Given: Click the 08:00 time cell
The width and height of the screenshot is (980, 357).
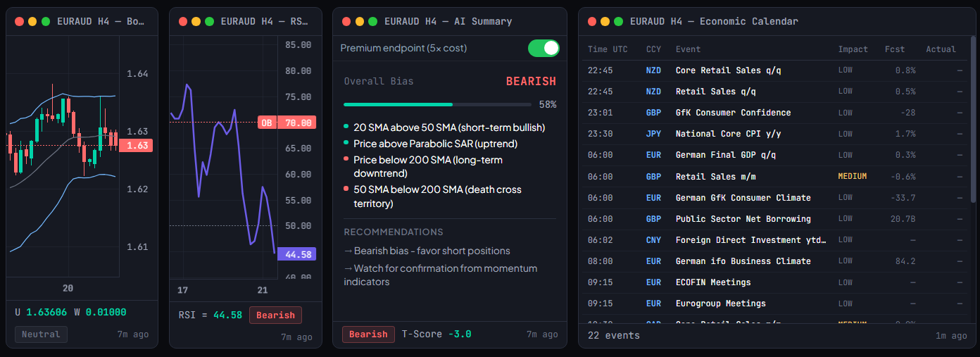Looking at the screenshot, I should 600,261.
